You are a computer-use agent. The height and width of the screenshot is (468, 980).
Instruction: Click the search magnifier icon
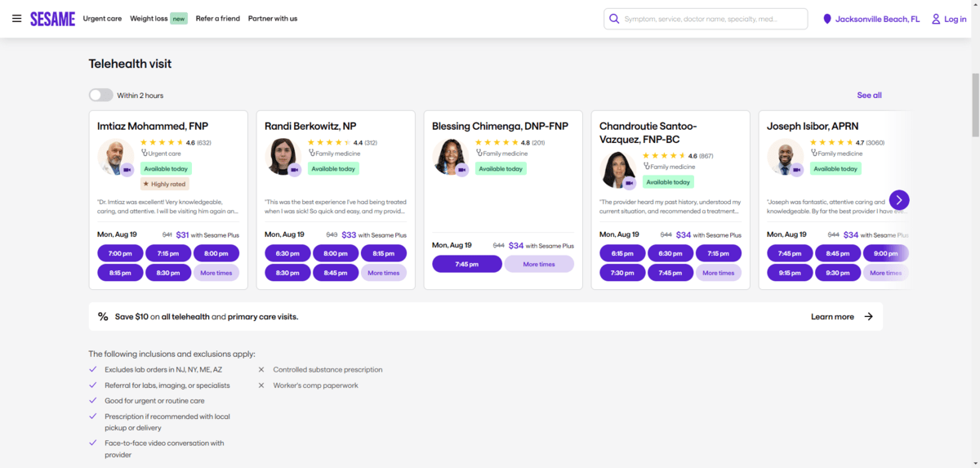pos(614,19)
